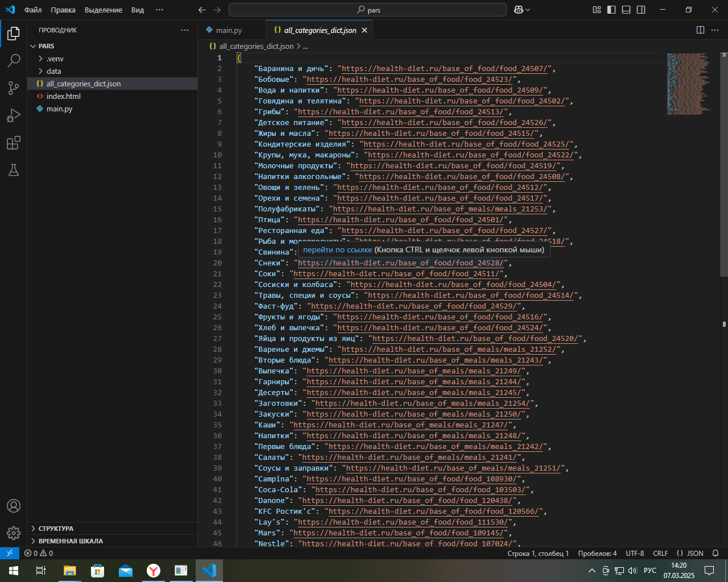The height and width of the screenshot is (582, 728).
Task: Open the Manage gear settings menu
Action: 14,533
